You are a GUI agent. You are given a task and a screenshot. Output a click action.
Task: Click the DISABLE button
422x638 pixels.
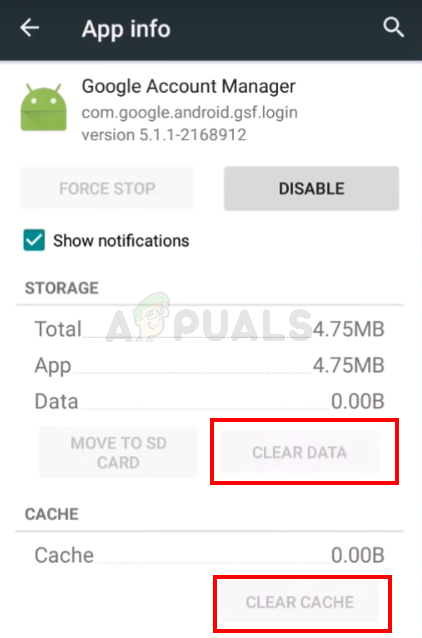pos(311,188)
